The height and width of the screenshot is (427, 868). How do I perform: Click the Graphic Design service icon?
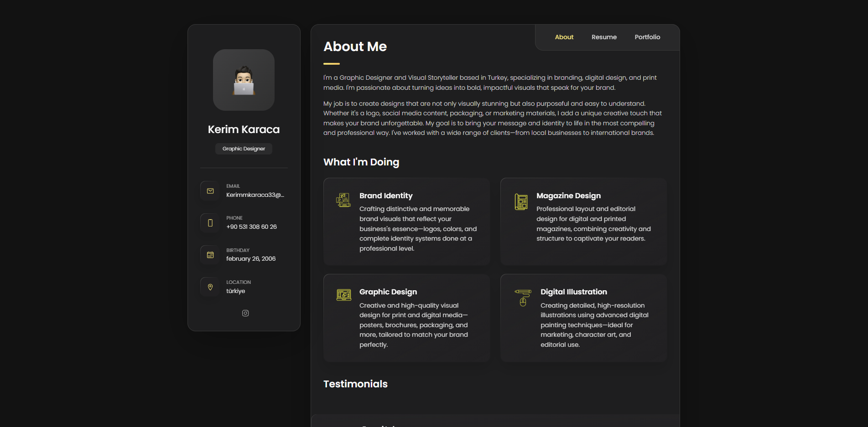pyautogui.click(x=343, y=295)
